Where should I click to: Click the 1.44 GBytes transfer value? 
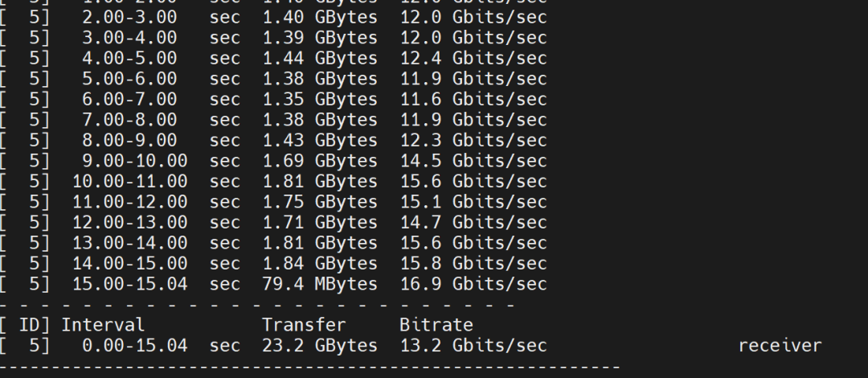(320, 58)
